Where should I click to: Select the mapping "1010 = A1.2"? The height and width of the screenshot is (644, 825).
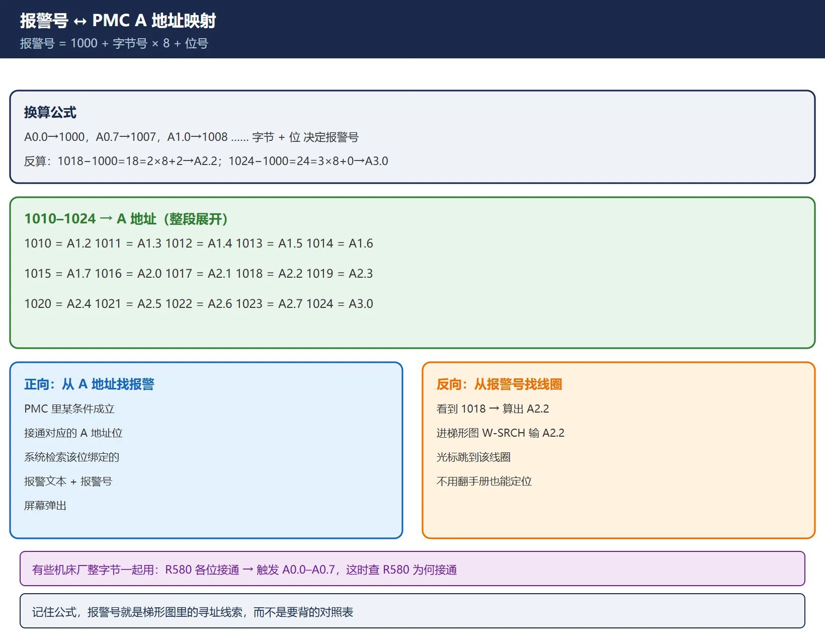pyautogui.click(x=58, y=244)
